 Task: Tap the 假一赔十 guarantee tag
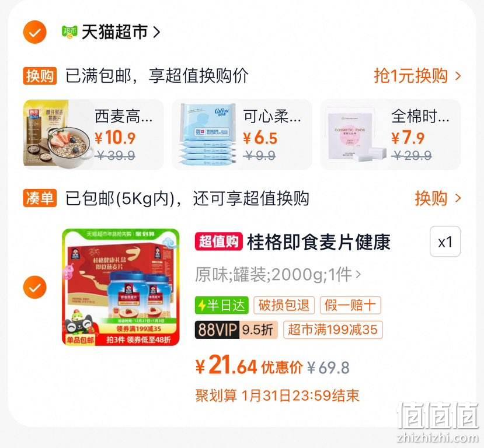(350, 305)
